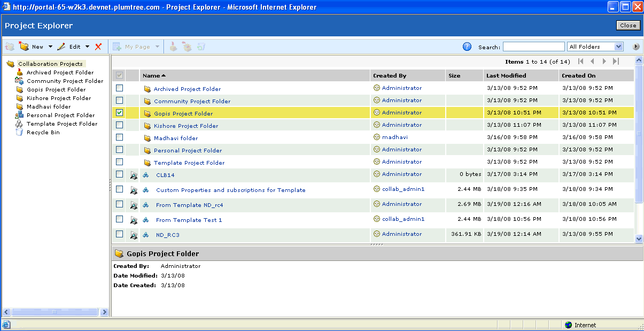Select Personal Project Folder in tree
The width and height of the screenshot is (644, 331).
[x=61, y=115]
